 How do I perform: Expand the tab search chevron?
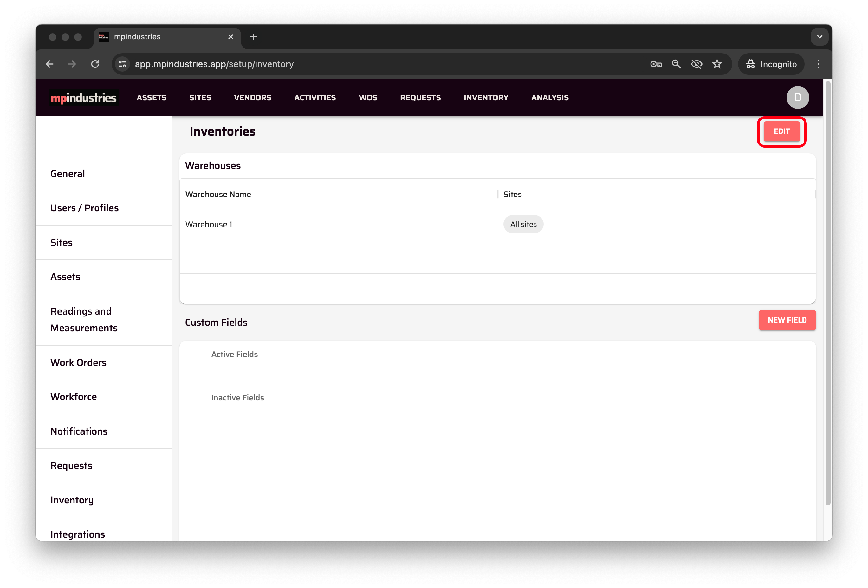pyautogui.click(x=819, y=36)
